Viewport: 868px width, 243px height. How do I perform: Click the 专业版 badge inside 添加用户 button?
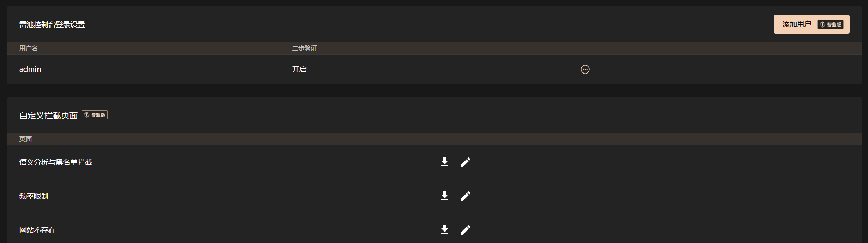pyautogui.click(x=831, y=25)
